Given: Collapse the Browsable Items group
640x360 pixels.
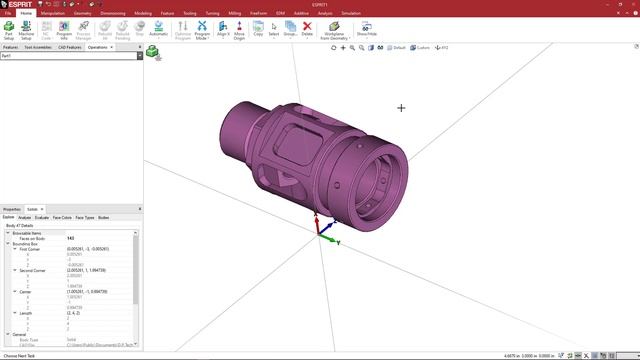Looking at the screenshot, I should [8, 233].
